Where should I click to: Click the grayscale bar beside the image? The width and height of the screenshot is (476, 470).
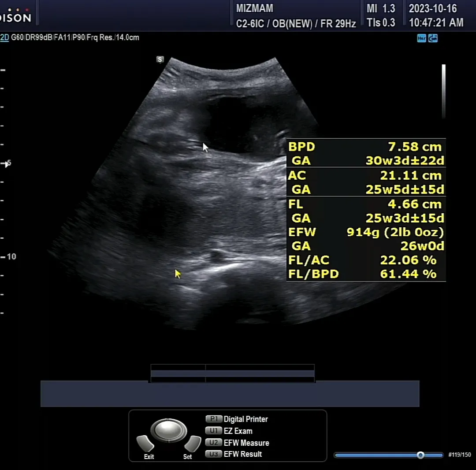tap(443, 91)
